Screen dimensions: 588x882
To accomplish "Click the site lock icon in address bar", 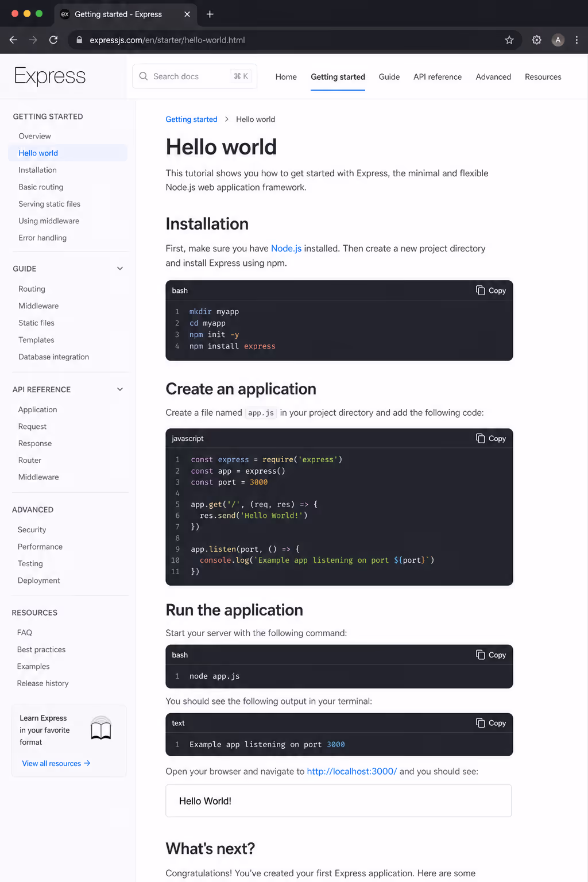I will click(x=79, y=40).
